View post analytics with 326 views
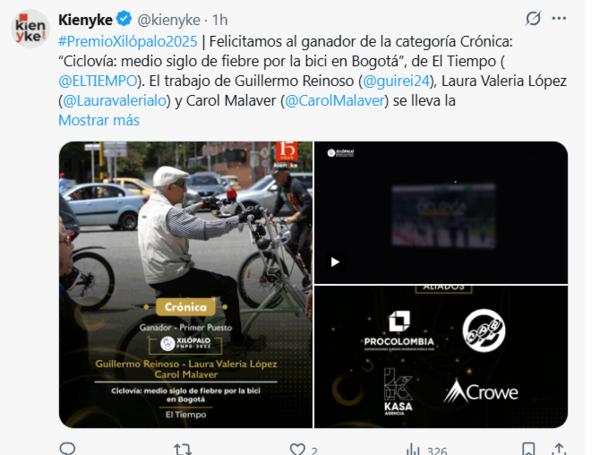 pos(427,450)
